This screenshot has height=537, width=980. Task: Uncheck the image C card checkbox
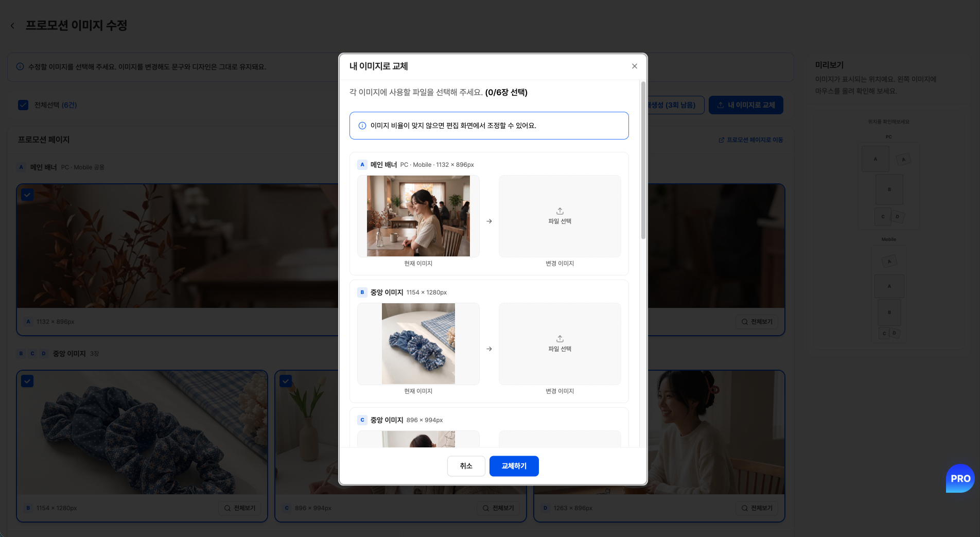(286, 381)
